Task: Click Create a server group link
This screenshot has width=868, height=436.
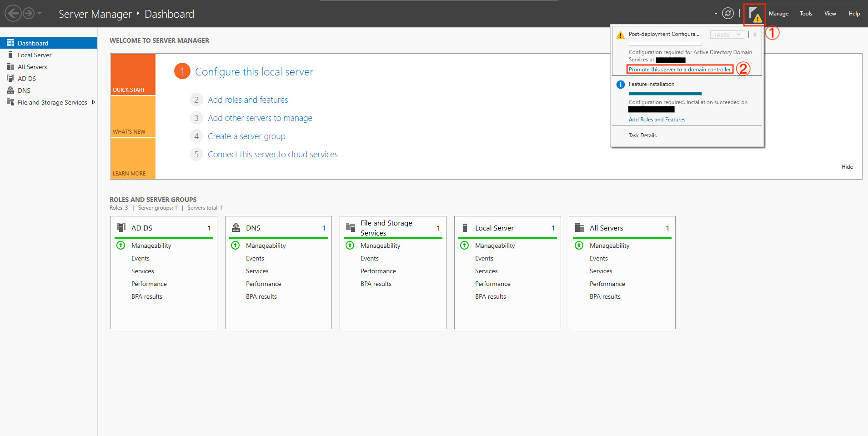Action: coord(246,136)
